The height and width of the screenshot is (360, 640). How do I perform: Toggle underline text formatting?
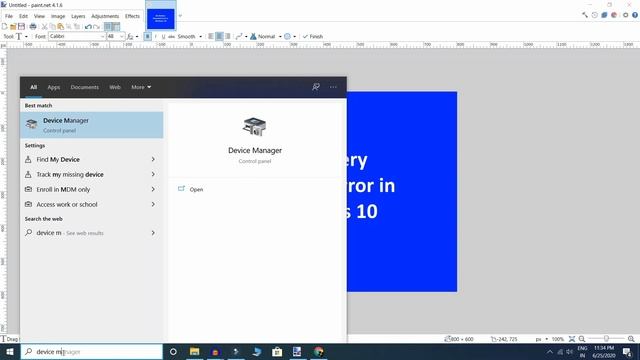click(x=163, y=36)
